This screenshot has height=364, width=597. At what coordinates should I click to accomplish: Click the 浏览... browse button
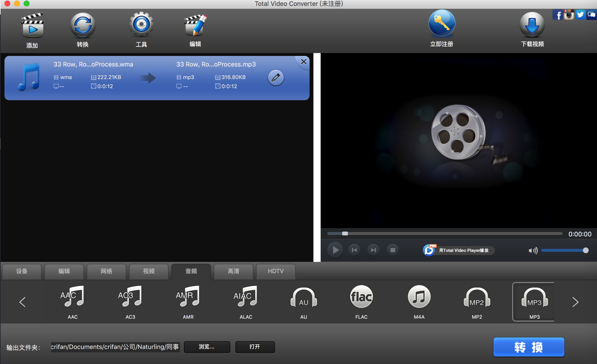coord(207,347)
